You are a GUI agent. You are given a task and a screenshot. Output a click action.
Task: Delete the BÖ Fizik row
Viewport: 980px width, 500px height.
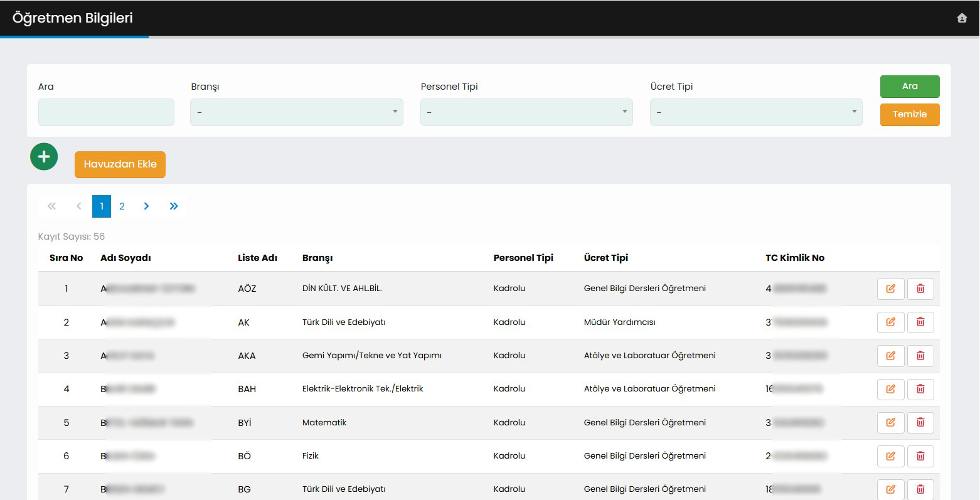point(920,456)
